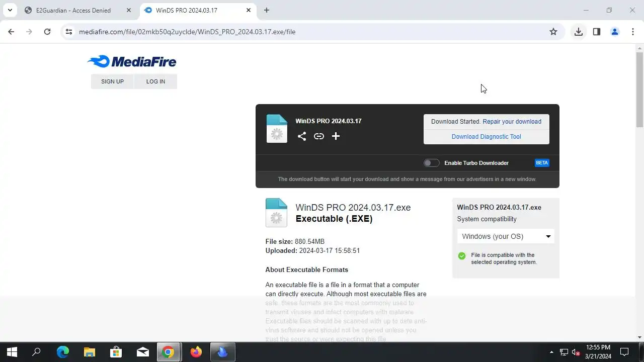The height and width of the screenshot is (362, 644).
Task: Click the scrollbar down arrow
Action: [640, 337]
